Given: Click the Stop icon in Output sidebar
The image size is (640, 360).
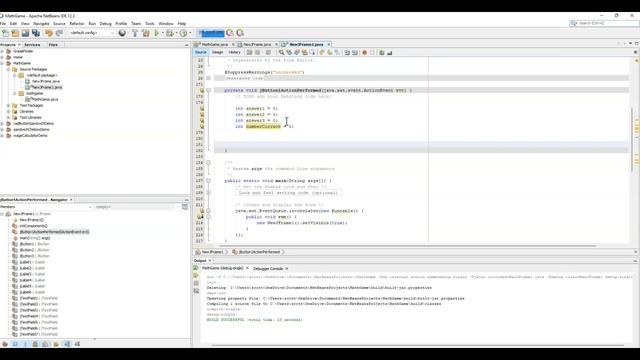Looking at the screenshot, I should pos(196,283).
